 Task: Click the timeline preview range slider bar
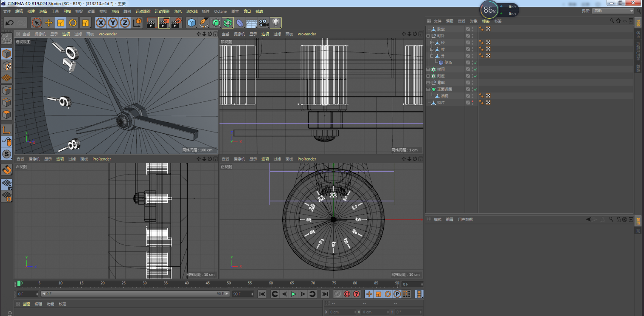coord(135,294)
